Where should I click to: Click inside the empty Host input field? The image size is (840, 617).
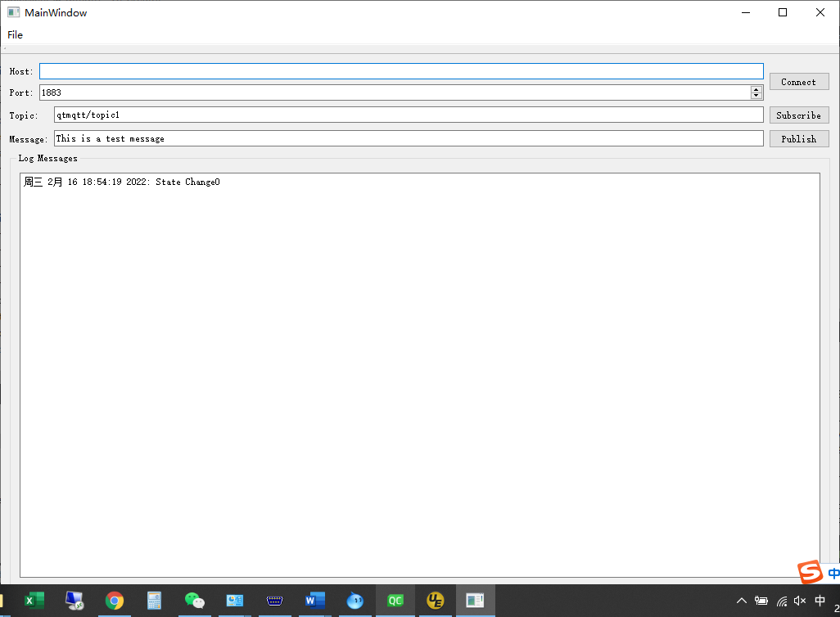coord(401,70)
